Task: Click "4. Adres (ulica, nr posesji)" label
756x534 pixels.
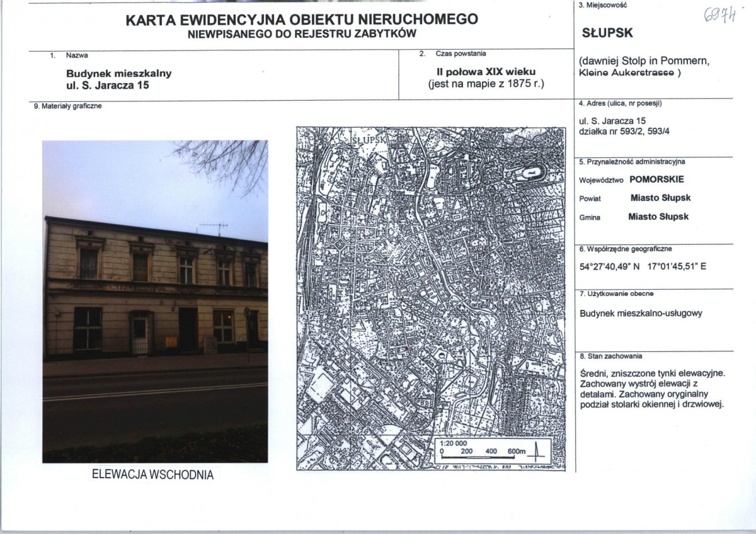Action: 619,103
